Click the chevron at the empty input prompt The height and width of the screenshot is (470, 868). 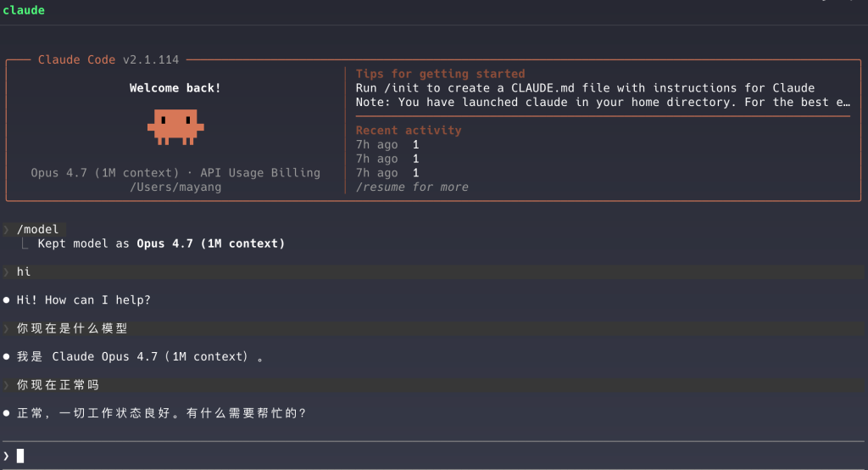coord(7,456)
